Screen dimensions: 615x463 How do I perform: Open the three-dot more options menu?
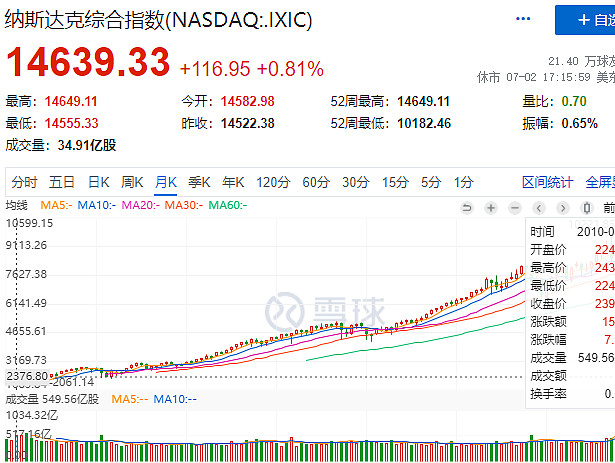point(523,19)
